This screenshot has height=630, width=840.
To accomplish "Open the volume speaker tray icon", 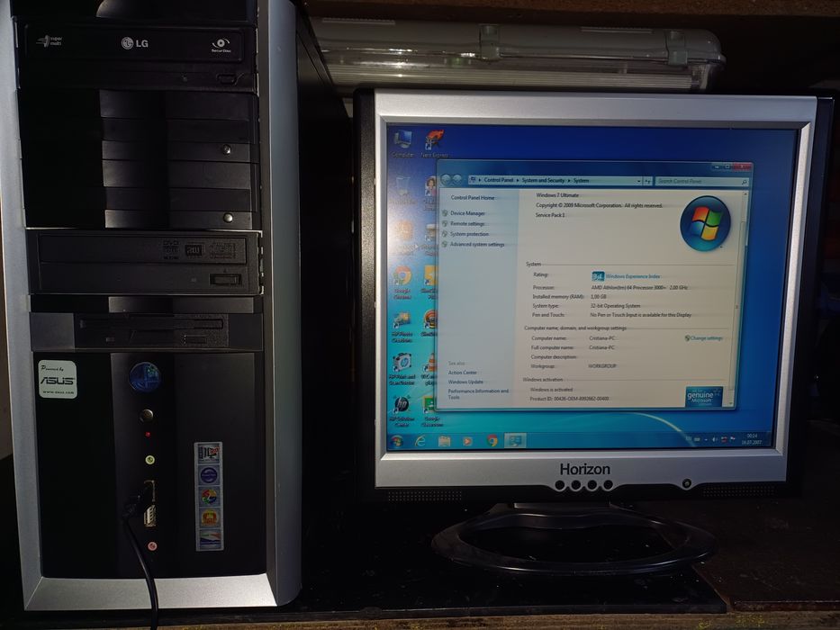I will 714,439.
